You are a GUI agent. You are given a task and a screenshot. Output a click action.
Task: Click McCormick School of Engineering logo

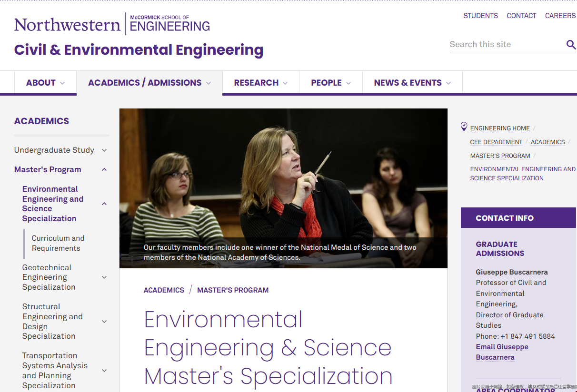point(169,24)
